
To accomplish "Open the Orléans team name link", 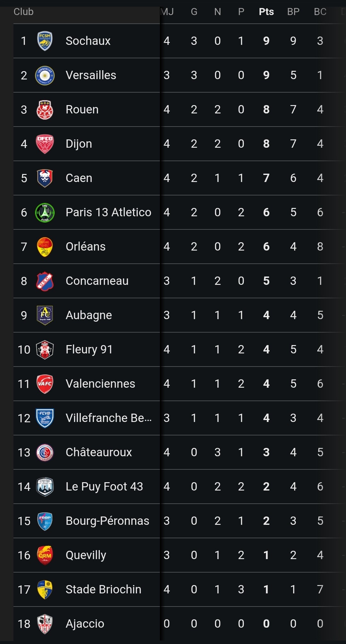I will coord(86,247).
